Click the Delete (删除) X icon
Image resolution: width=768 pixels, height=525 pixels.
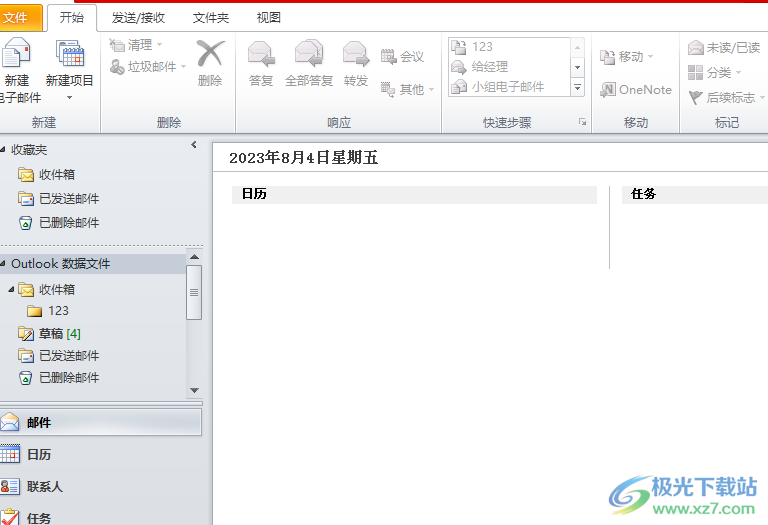(x=210, y=53)
